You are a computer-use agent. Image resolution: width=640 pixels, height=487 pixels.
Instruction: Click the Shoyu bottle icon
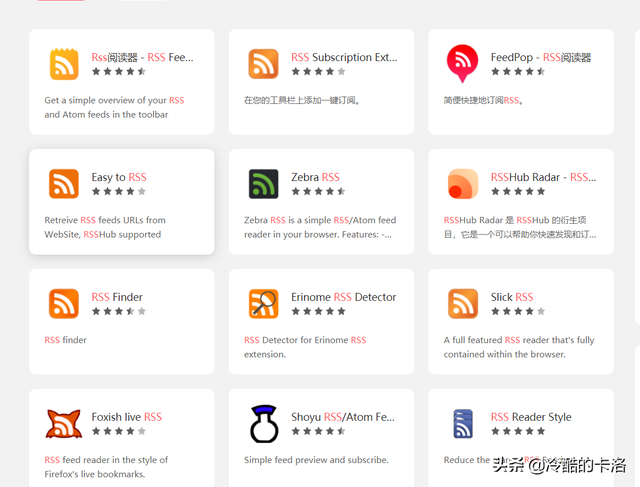coord(264,424)
